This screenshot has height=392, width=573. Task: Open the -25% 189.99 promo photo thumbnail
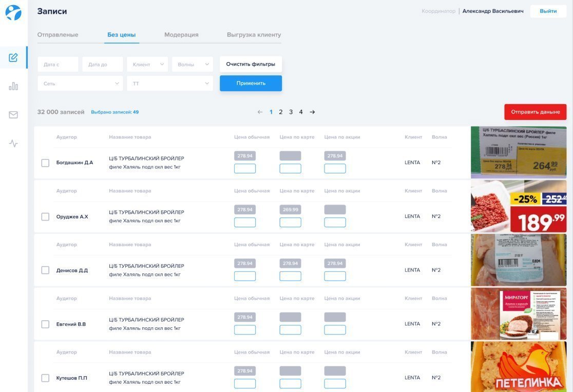pos(519,206)
